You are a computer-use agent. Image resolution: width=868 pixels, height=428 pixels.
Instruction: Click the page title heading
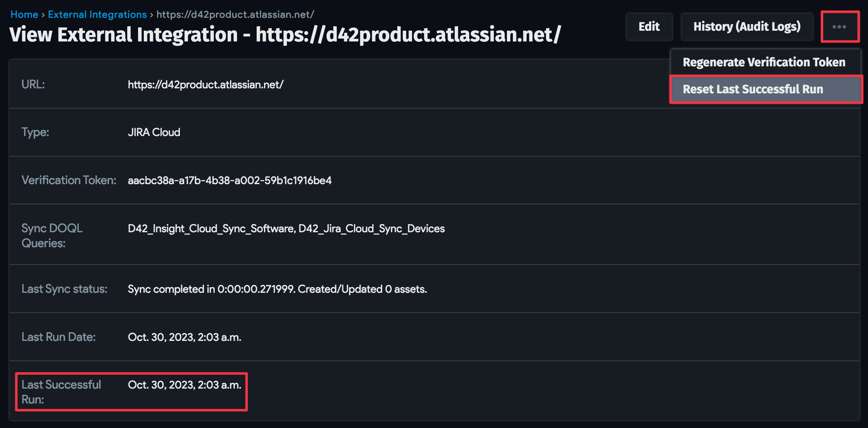pyautogui.click(x=285, y=34)
